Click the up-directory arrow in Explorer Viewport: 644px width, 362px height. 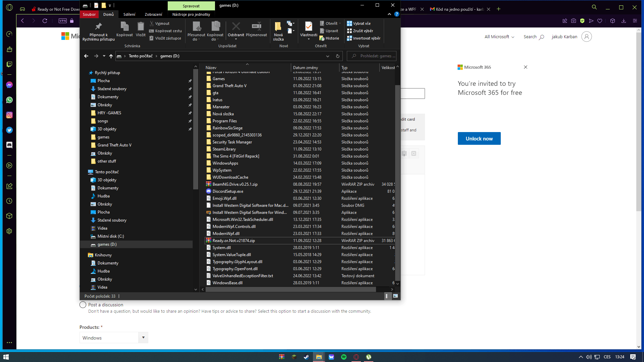[111, 56]
